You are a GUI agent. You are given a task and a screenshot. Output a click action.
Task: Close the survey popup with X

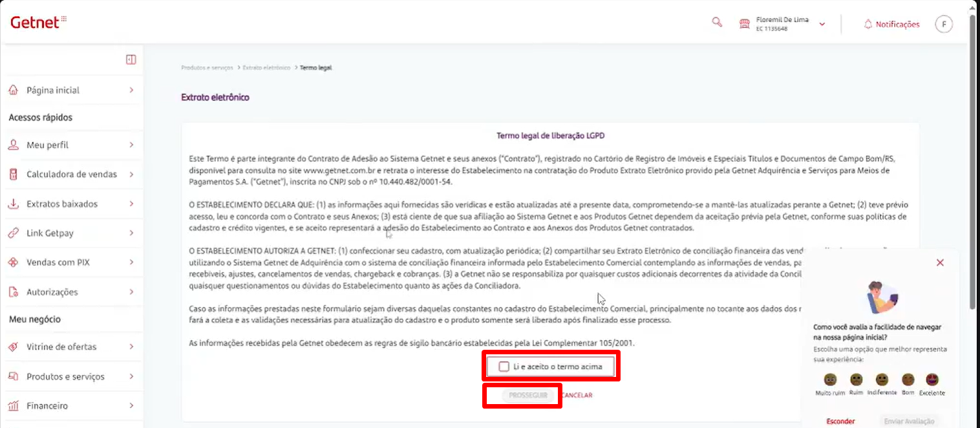click(940, 262)
